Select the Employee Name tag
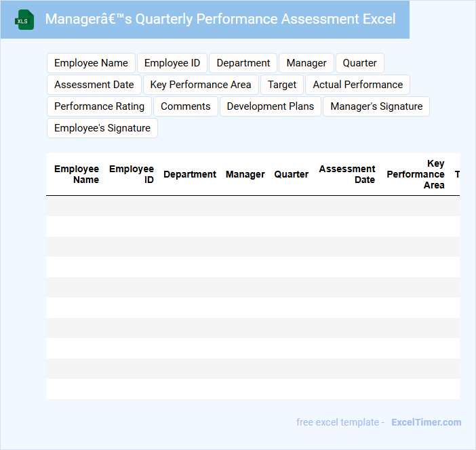 [x=91, y=63]
